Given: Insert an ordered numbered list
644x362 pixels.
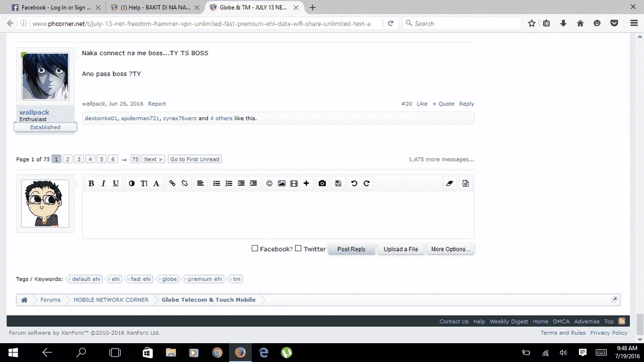Looking at the screenshot, I should coord(229,183).
